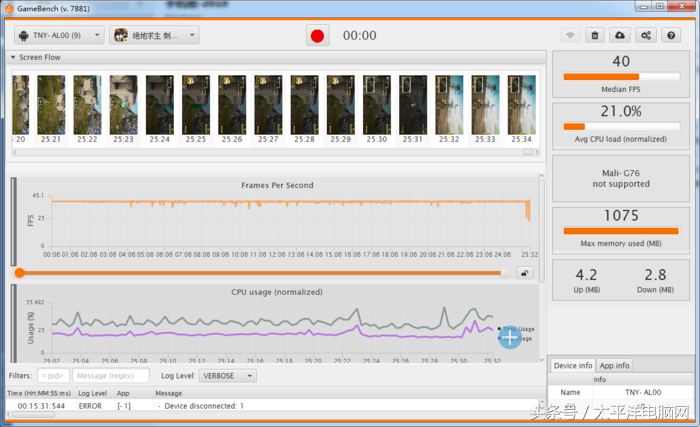Click the orange timeline slider handle
Screen dimensions: 700x427
(19, 272)
